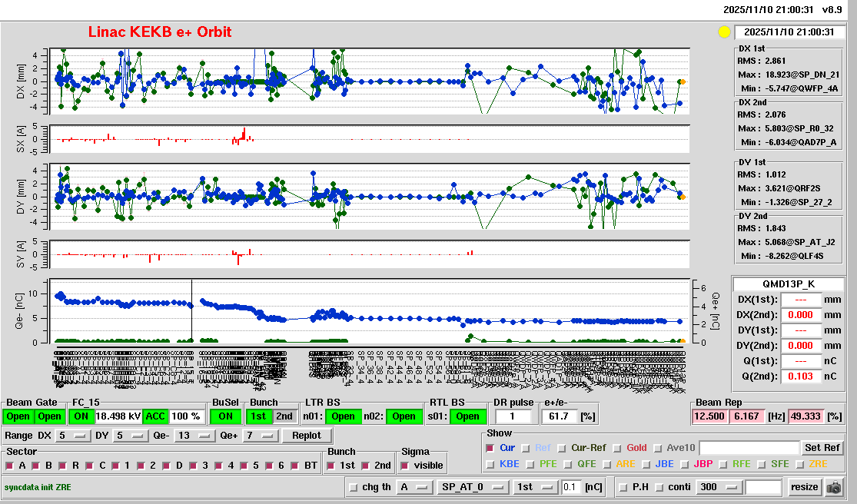Screen dimensions: 857x504
Task: Open the SP_AT_0 monitor dropdown
Action: pos(472,487)
